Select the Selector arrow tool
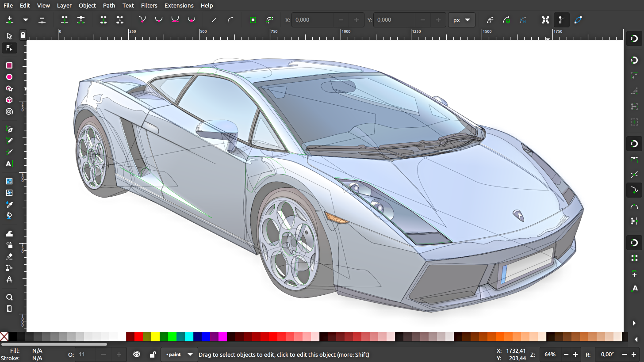This screenshot has width=644, height=362. pyautogui.click(x=9, y=36)
